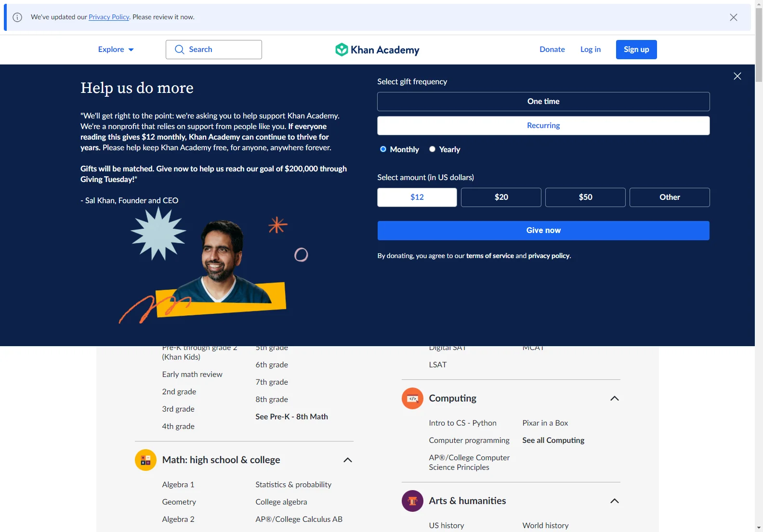
Task: Open the World history course
Action: tap(545, 526)
